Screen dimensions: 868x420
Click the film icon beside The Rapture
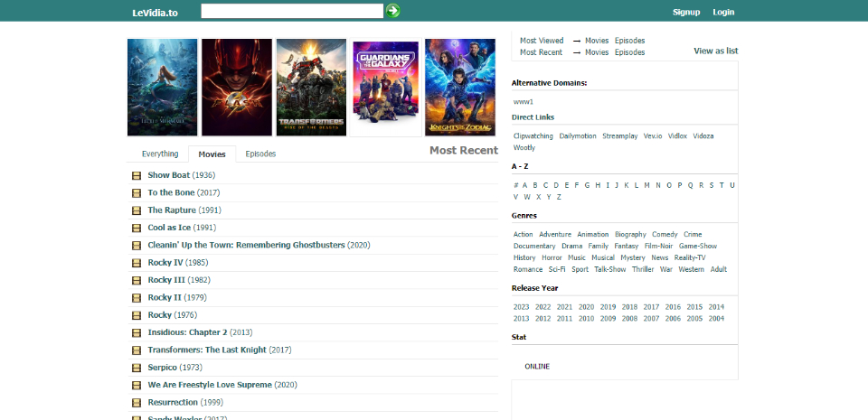click(x=137, y=210)
